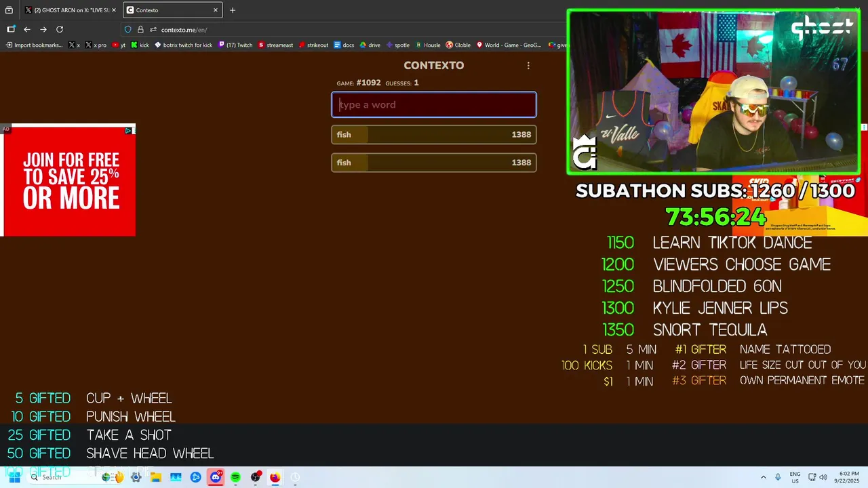Open the blue chart app on the taskbar

pyautogui.click(x=176, y=477)
